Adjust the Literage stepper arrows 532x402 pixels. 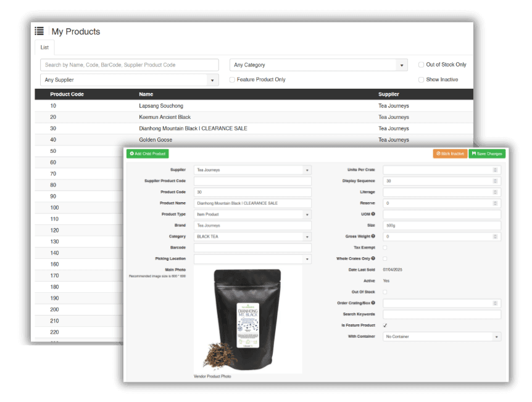pos(495,192)
